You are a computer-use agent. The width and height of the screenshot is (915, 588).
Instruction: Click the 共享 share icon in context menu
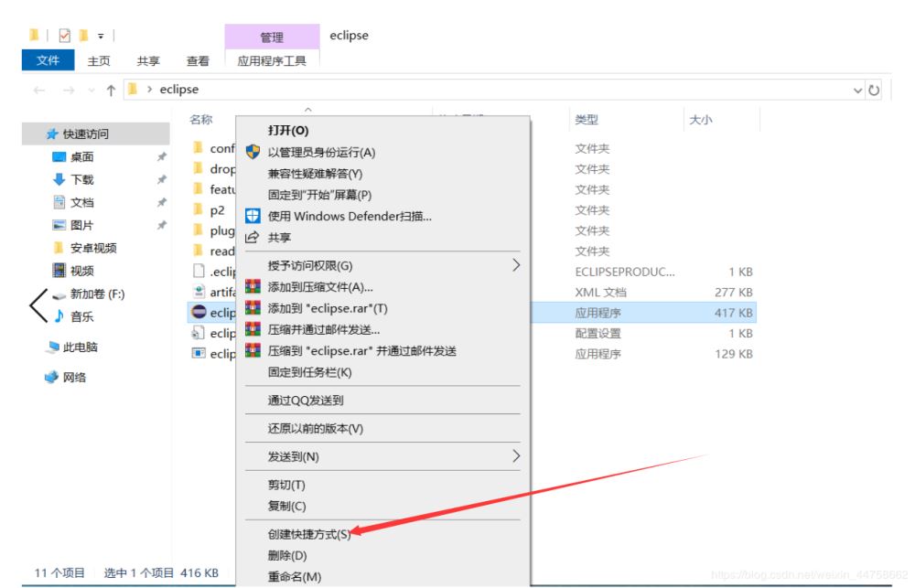tap(252, 237)
